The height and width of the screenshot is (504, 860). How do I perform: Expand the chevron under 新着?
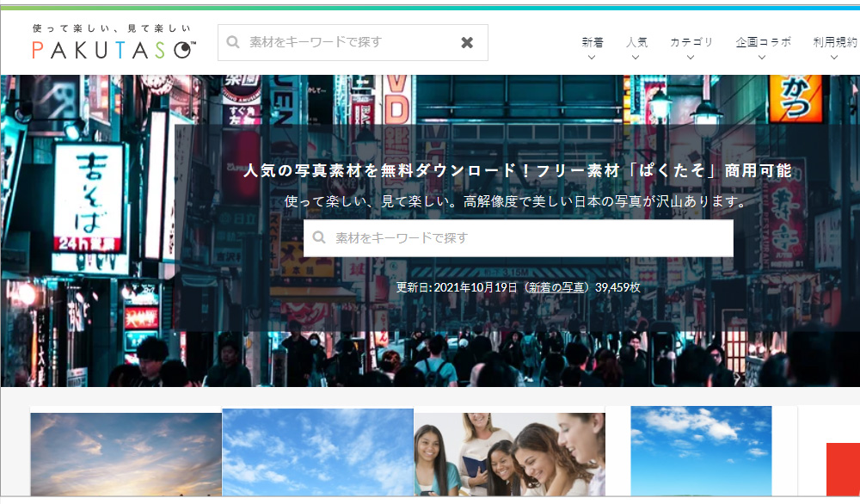coord(592,58)
